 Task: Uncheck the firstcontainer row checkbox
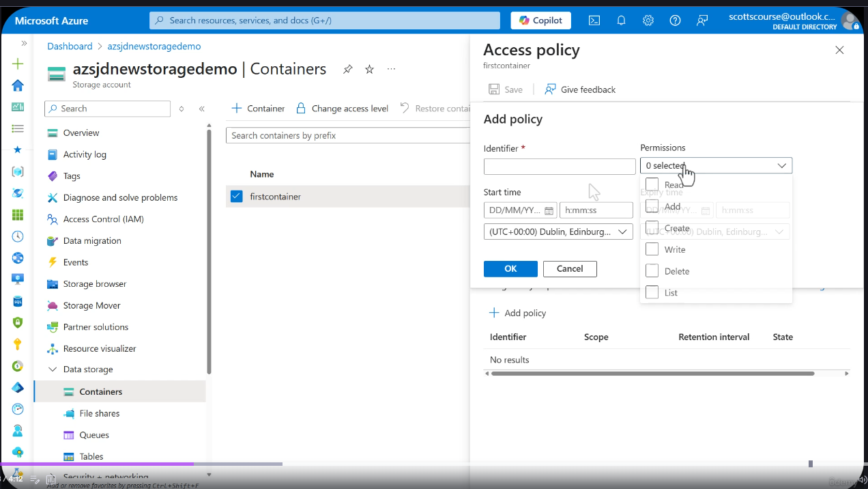(236, 196)
